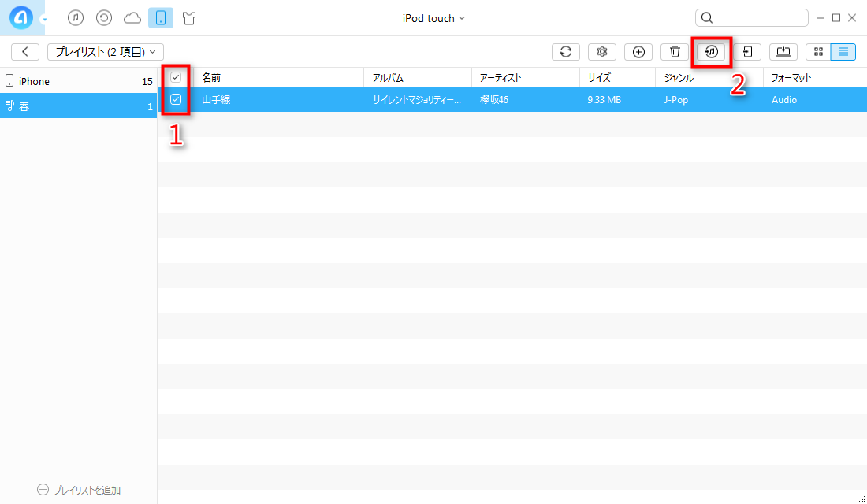The image size is (867, 504).
Task: Minimize the AnyTrans window
Action: coord(820,18)
